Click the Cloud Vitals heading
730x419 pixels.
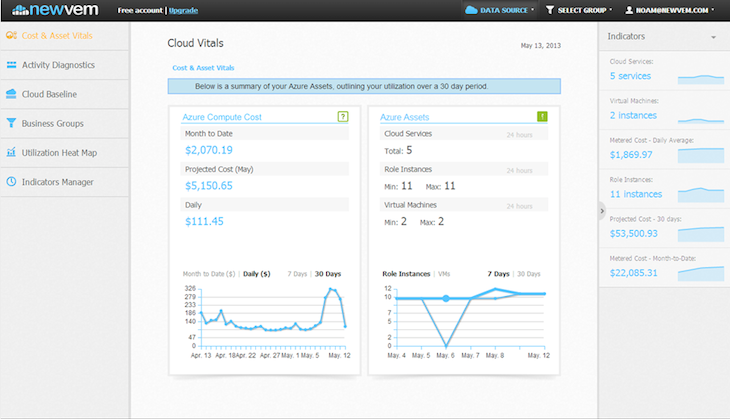[196, 43]
